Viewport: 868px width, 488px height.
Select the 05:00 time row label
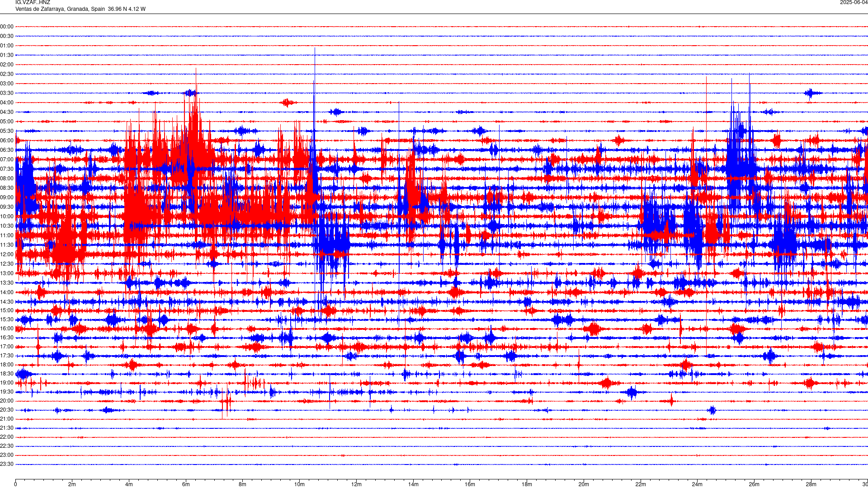(7, 122)
